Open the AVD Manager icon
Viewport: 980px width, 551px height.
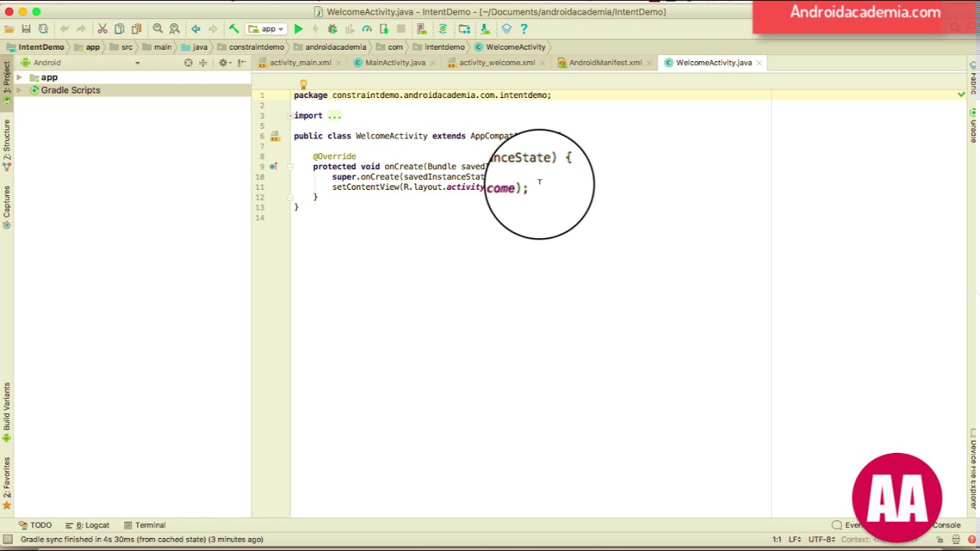(422, 29)
